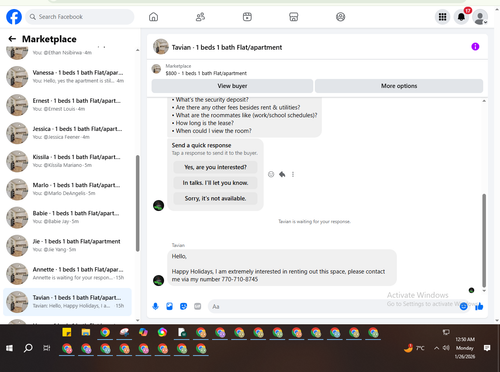Open the Marketplace storefront tab icon
The height and width of the screenshot is (372, 500).
[x=294, y=17]
